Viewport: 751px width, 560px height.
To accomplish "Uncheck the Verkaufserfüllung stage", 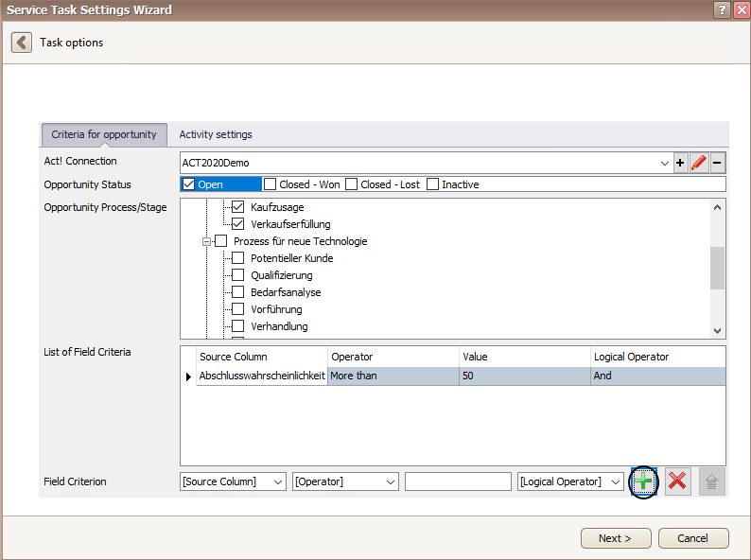I will tap(238, 223).
